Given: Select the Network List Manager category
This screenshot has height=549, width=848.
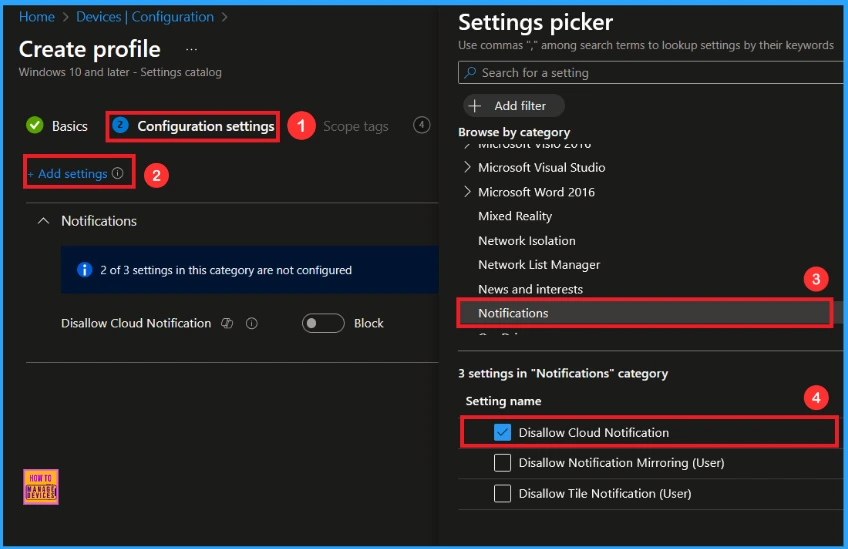Looking at the screenshot, I should point(539,265).
